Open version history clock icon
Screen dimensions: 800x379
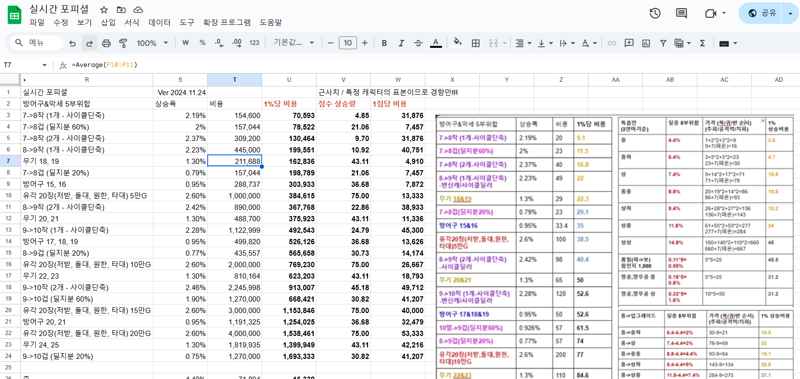coord(655,13)
